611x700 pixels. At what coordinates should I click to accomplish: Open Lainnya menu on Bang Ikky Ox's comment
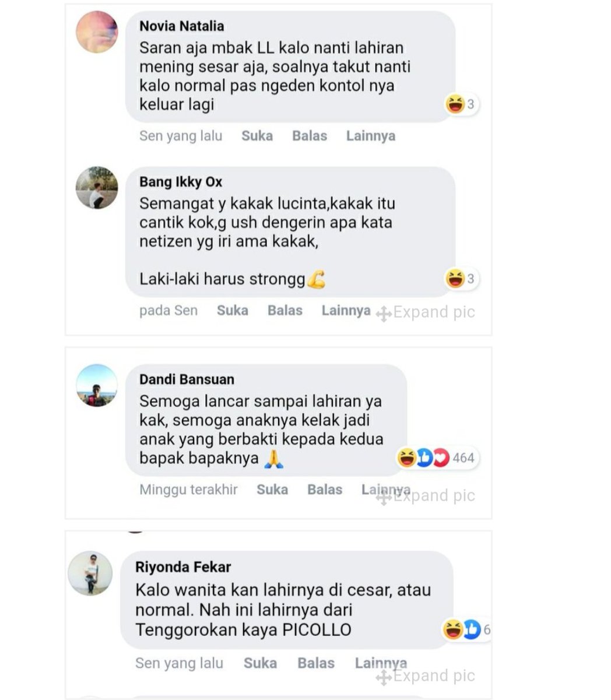(x=346, y=310)
